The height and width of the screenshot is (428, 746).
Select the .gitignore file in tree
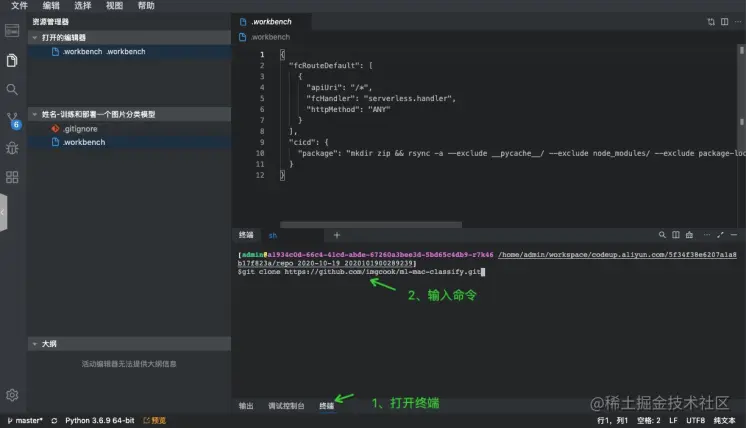pos(129,129)
